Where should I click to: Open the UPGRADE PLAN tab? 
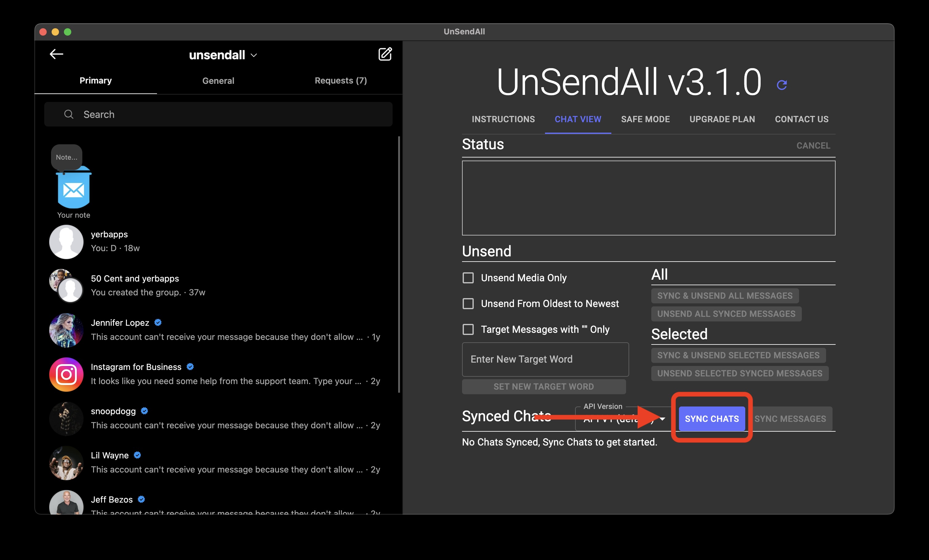pos(722,119)
